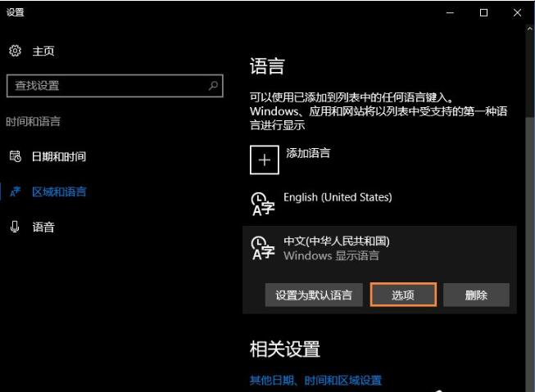Click English (United States) language icon

tap(262, 204)
